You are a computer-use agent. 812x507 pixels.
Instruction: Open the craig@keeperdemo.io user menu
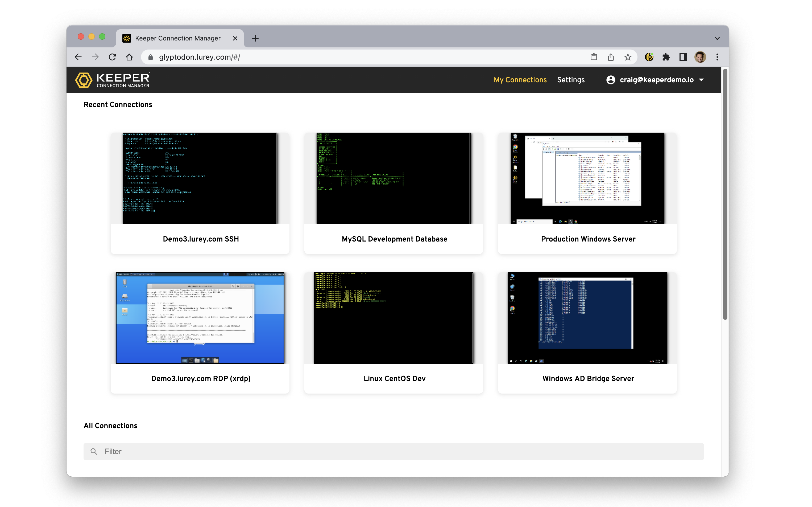pyautogui.click(x=655, y=80)
